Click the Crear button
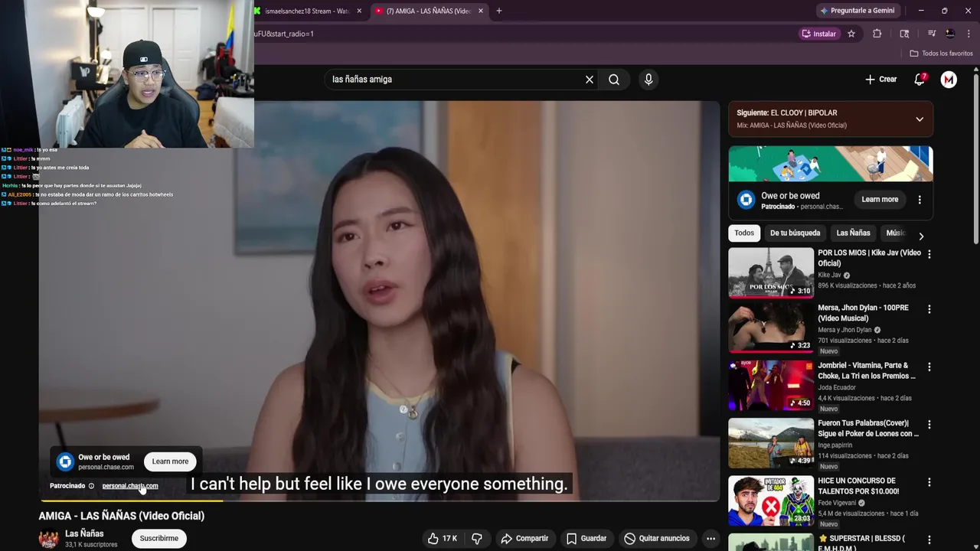Viewport: 980px width, 551px height. click(881, 80)
